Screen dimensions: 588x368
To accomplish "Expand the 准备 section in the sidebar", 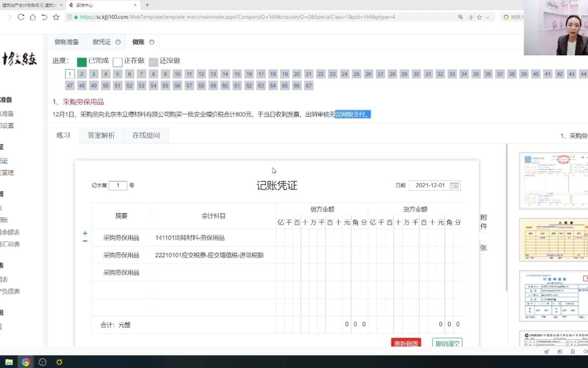I will pos(4,100).
